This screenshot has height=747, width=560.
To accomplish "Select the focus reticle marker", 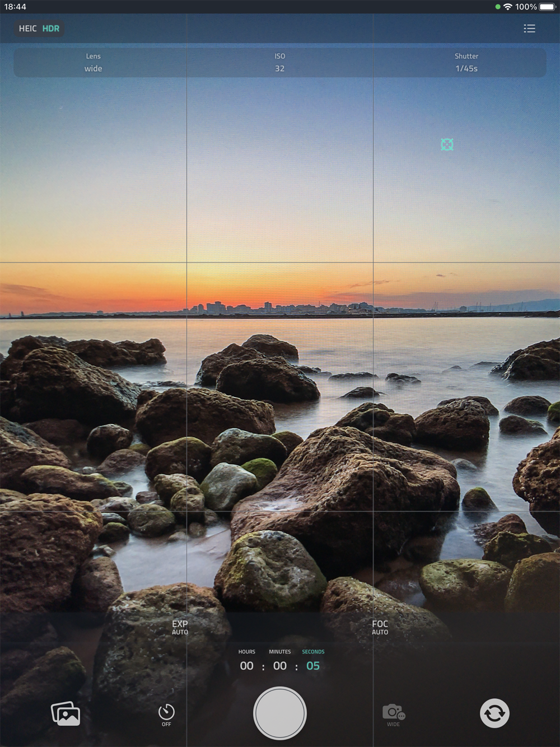I will (447, 144).
